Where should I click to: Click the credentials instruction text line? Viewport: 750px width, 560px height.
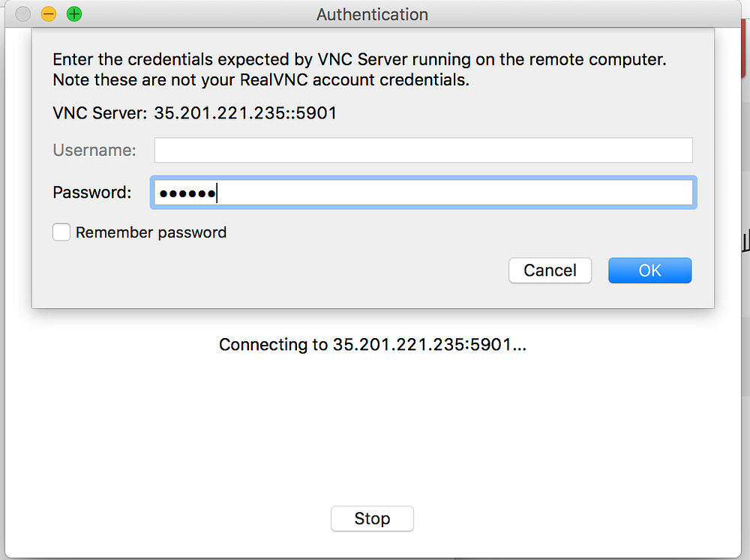pos(359,59)
